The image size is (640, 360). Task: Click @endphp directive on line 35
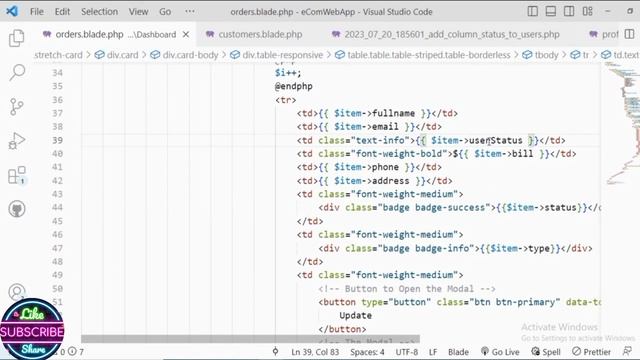point(294,87)
